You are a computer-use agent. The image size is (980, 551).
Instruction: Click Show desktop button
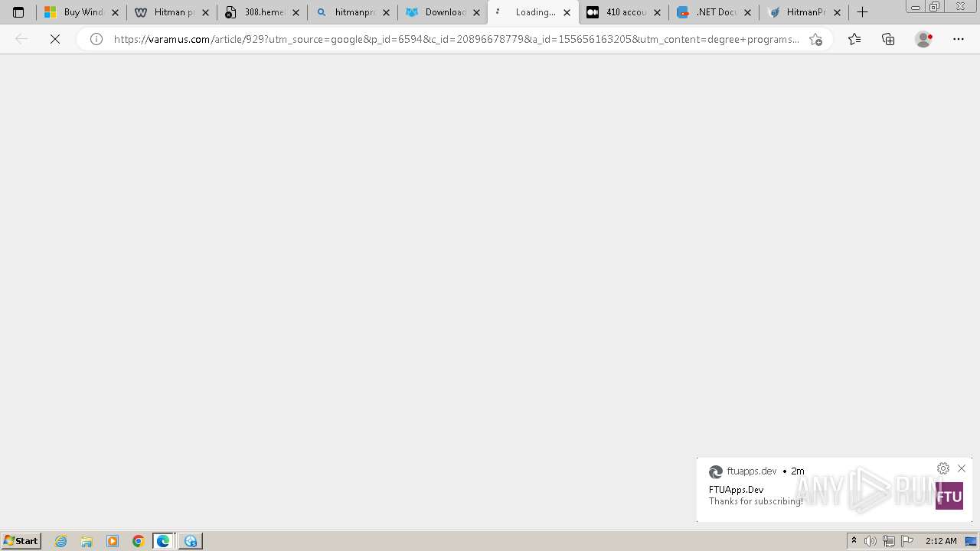pos(972,541)
